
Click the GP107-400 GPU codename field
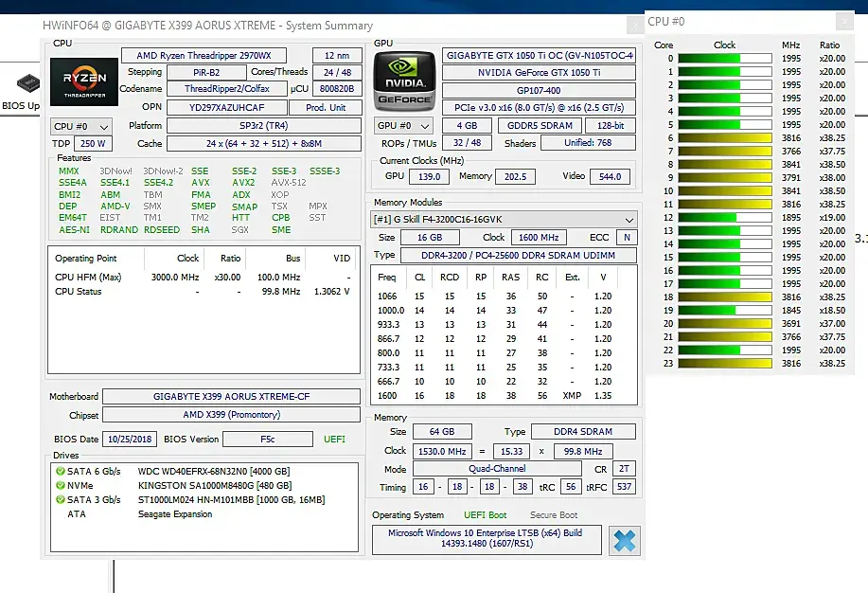tap(539, 90)
